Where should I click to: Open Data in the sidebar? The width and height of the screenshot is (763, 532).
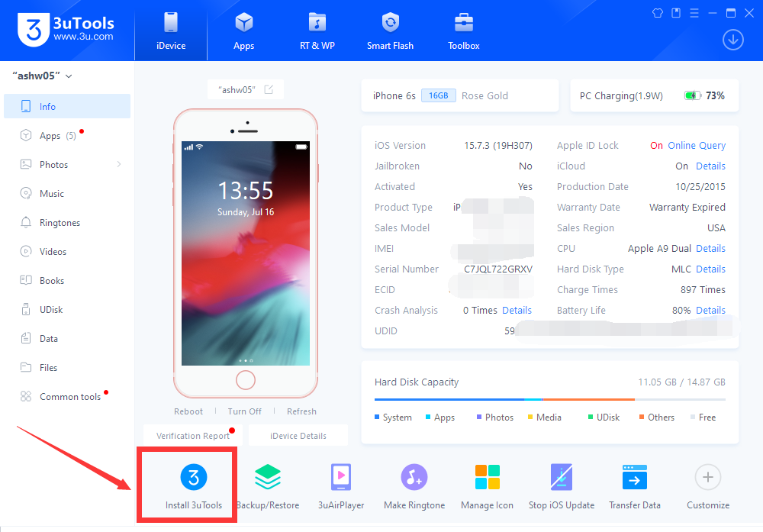point(67,338)
